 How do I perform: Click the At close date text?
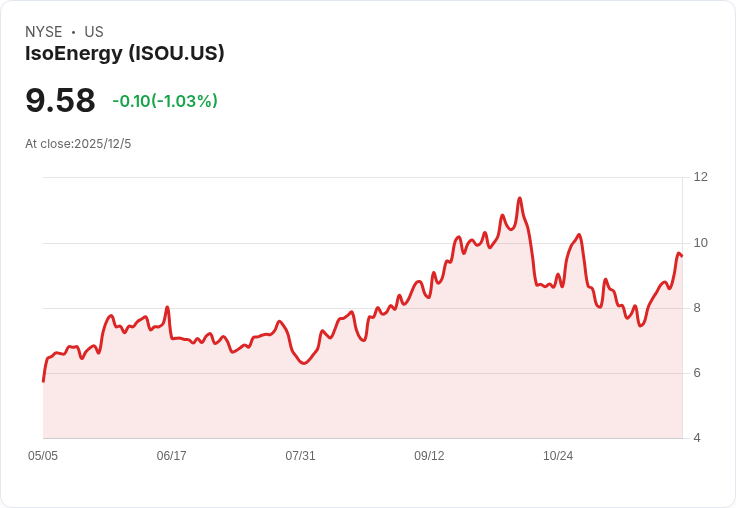pos(78,144)
